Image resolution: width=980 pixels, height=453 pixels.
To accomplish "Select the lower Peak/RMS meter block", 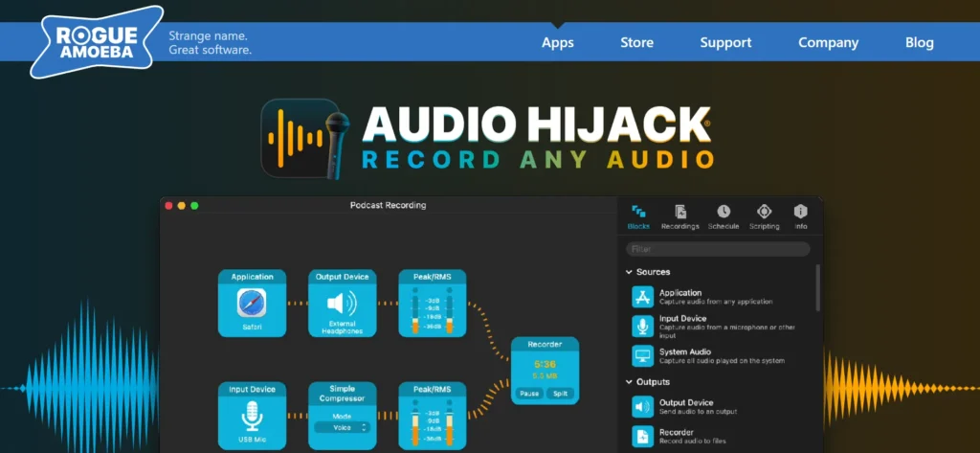I will tap(433, 416).
